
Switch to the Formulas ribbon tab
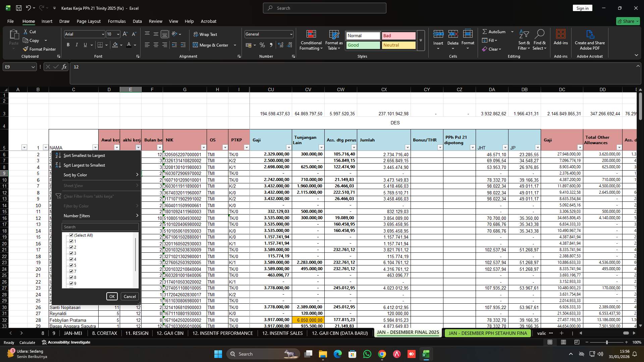[117, 21]
